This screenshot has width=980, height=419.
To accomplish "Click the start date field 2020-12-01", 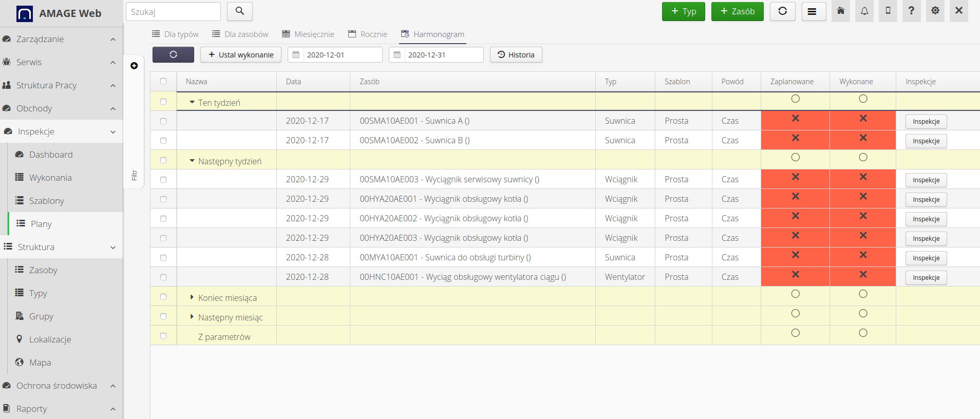I will point(342,55).
